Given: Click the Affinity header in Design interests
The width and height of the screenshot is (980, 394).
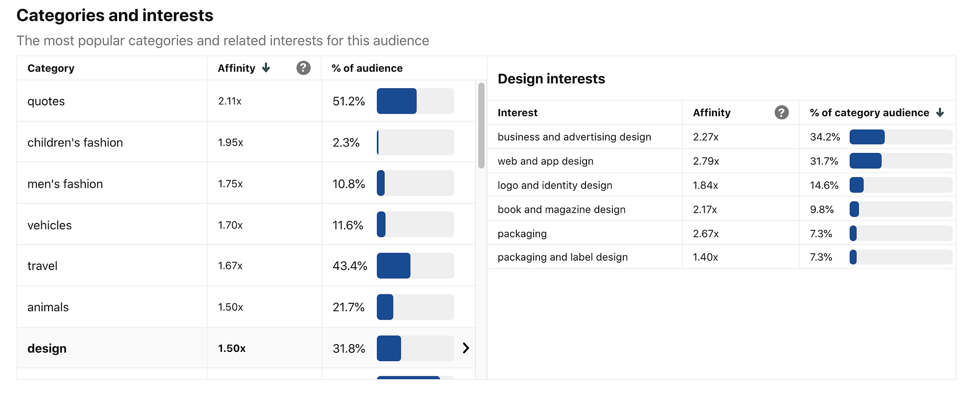Looking at the screenshot, I should 711,113.
